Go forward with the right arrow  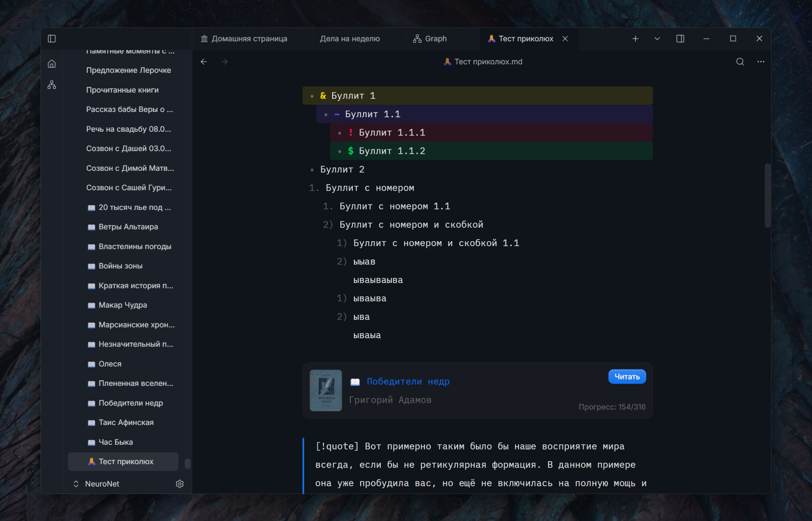tap(224, 62)
